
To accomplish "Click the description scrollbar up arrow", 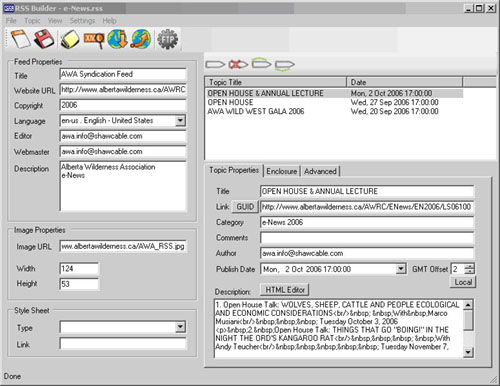I will point(468,305).
